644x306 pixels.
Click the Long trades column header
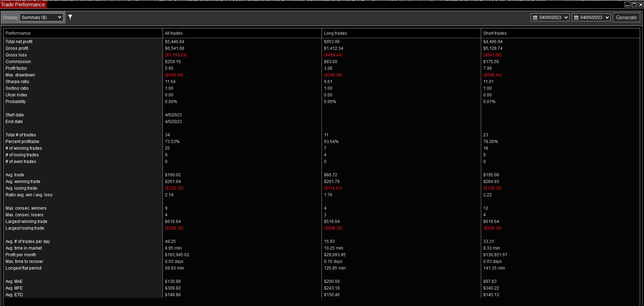tap(401, 33)
